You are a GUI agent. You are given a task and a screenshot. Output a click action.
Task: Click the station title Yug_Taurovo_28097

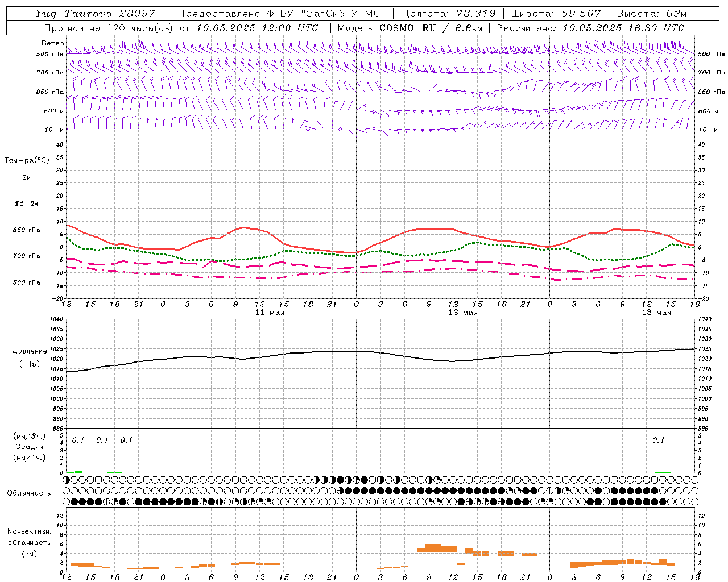pyautogui.click(x=96, y=14)
